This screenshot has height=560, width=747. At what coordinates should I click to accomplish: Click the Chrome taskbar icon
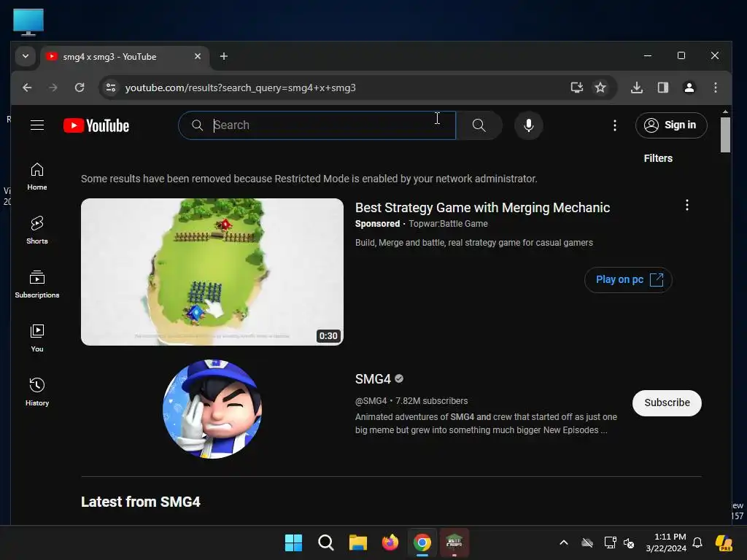click(422, 542)
